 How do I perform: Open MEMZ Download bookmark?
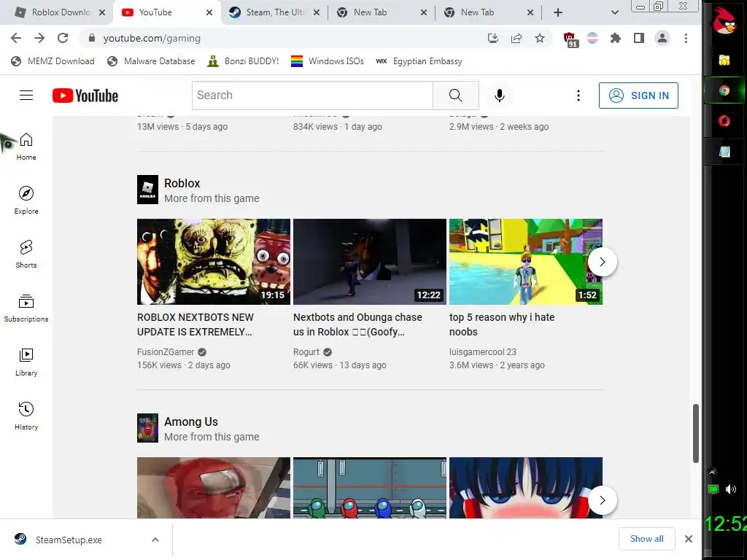coord(53,61)
